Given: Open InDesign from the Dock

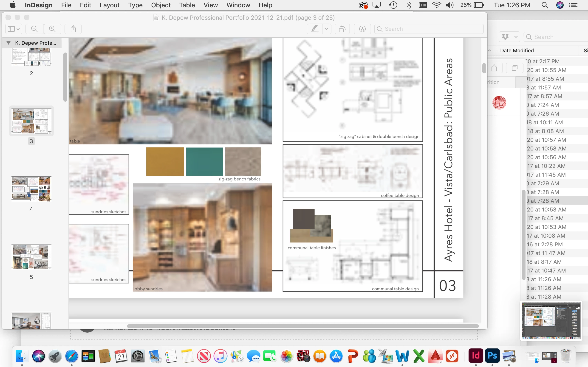Looking at the screenshot, I should tap(475, 356).
